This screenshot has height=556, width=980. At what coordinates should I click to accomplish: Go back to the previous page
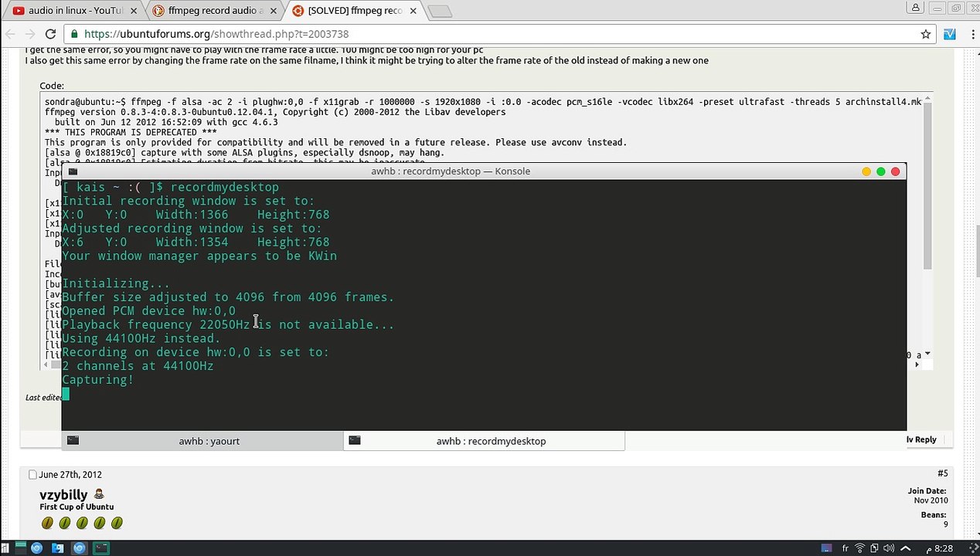point(10,34)
